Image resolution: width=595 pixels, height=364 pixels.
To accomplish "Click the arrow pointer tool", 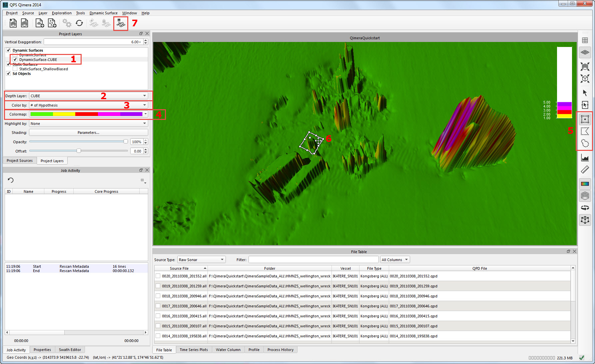I will click(x=585, y=93).
